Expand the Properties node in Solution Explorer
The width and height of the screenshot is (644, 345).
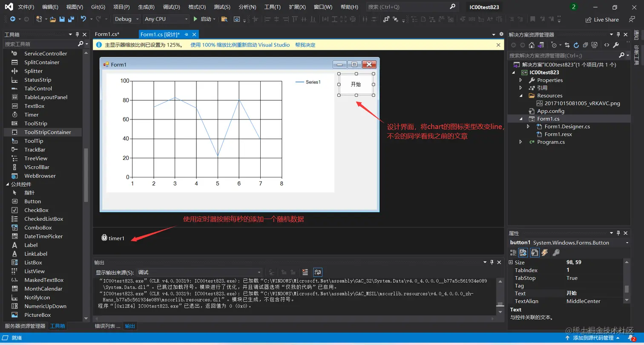(x=520, y=80)
